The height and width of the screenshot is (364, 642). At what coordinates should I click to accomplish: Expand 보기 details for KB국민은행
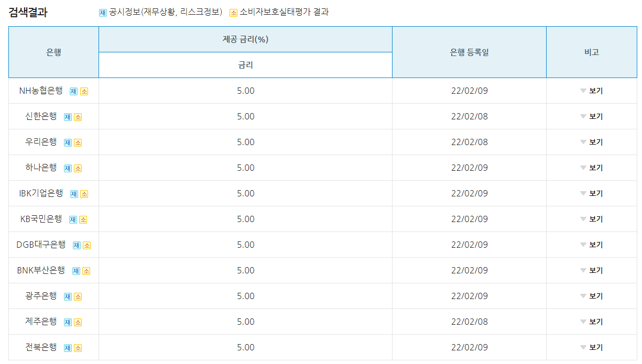click(x=591, y=219)
